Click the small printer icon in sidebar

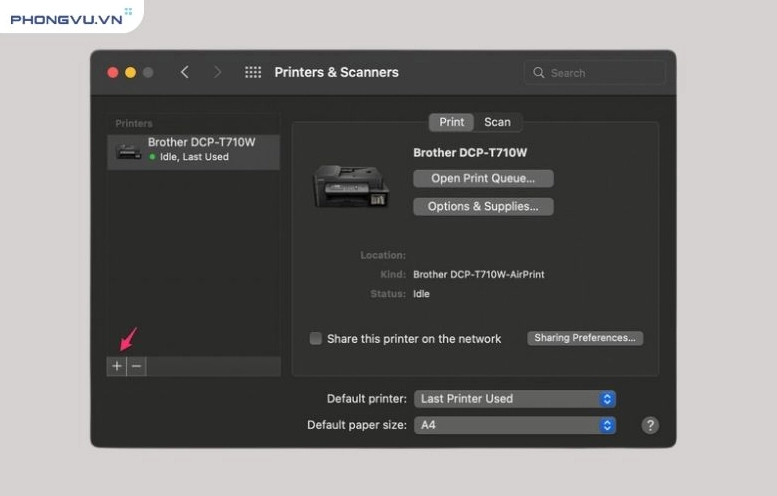pyautogui.click(x=129, y=150)
